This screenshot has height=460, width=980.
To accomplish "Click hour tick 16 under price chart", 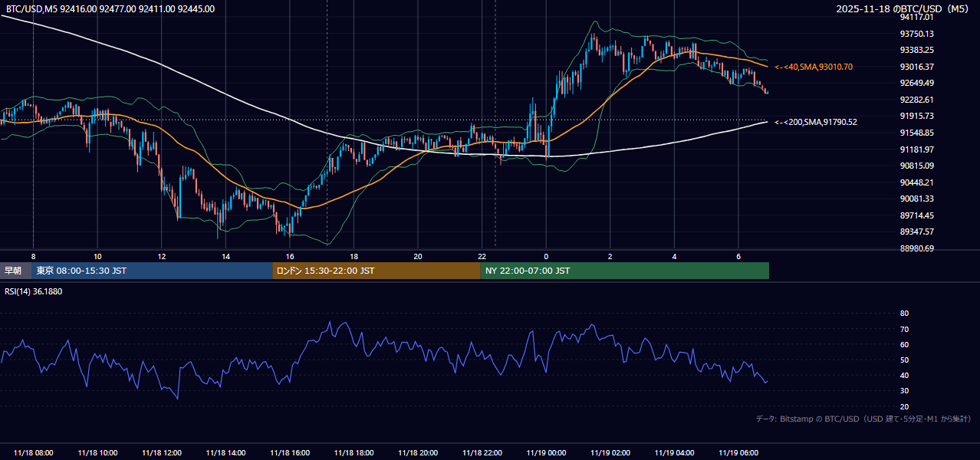I will coord(290,256).
